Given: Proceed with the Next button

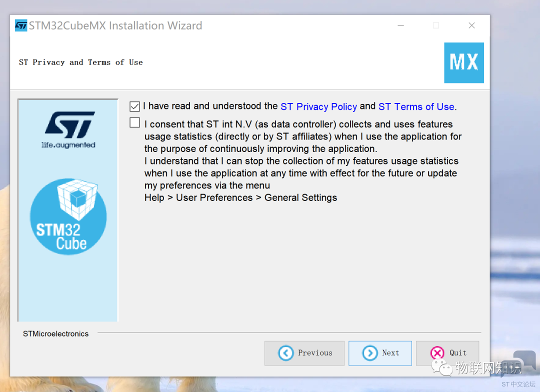Looking at the screenshot, I should click(x=380, y=353).
